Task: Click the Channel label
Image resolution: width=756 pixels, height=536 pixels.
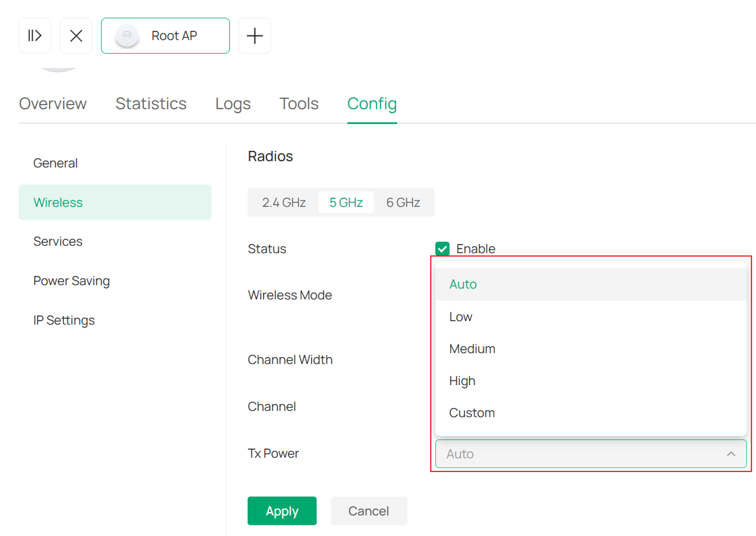Action: 272,407
